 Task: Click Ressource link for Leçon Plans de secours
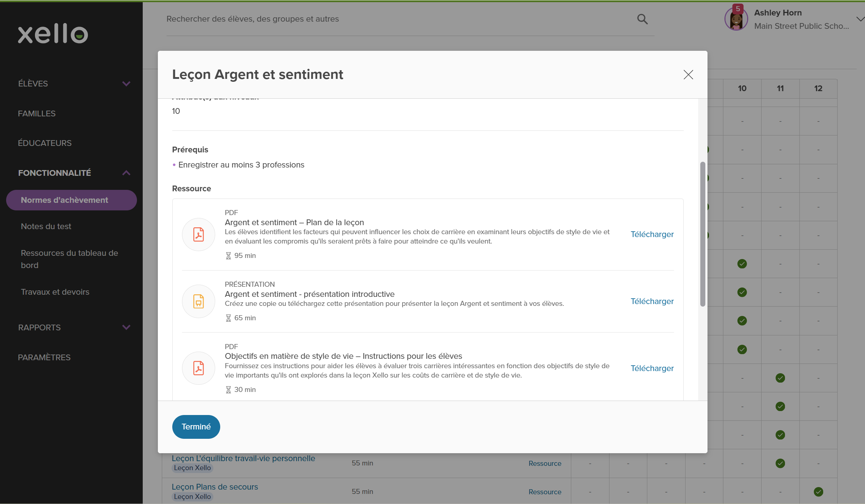point(545,492)
